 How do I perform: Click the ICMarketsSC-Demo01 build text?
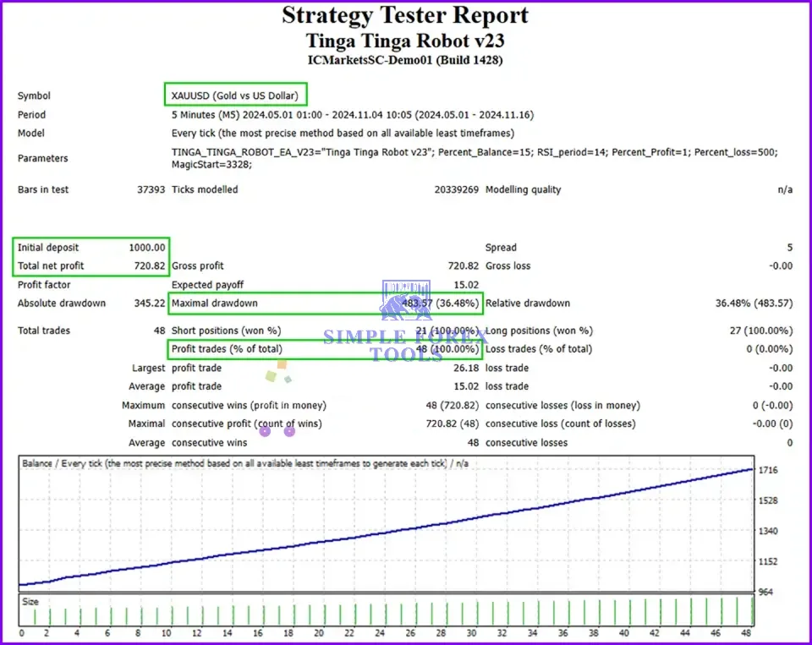405,60
